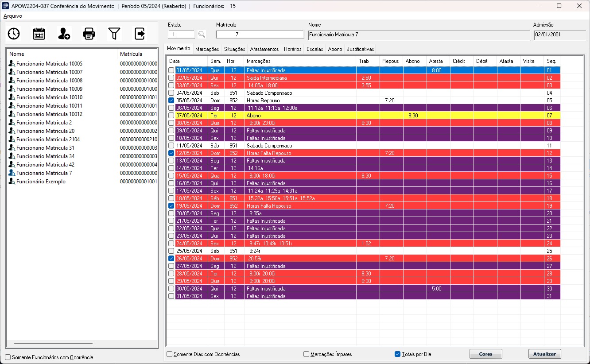
Task: Check Somente Dias com Ocorrências
Action: pyautogui.click(x=170, y=354)
